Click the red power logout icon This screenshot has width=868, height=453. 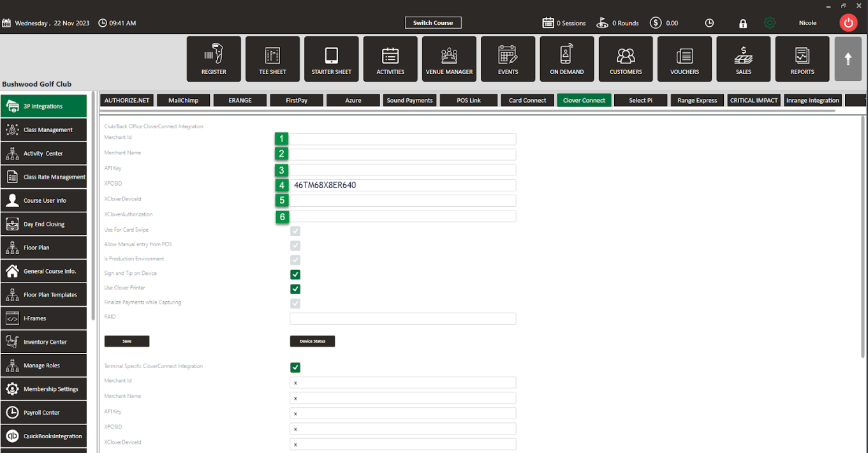point(848,23)
